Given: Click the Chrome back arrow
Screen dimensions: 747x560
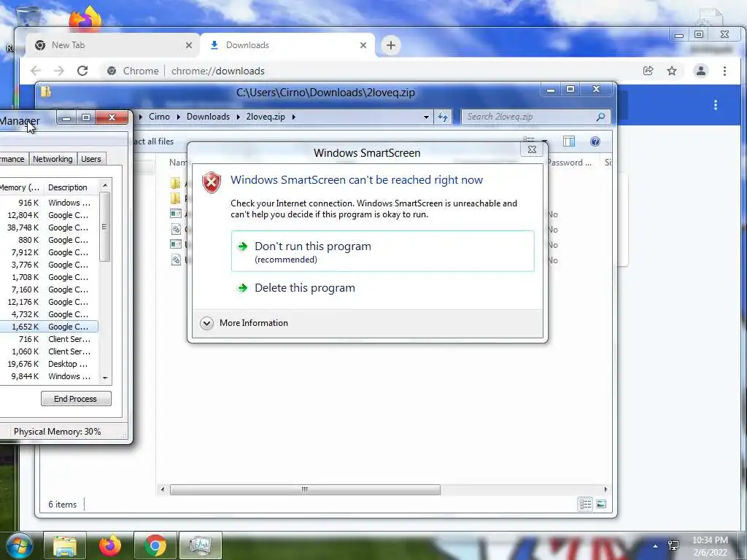Looking at the screenshot, I should point(36,71).
